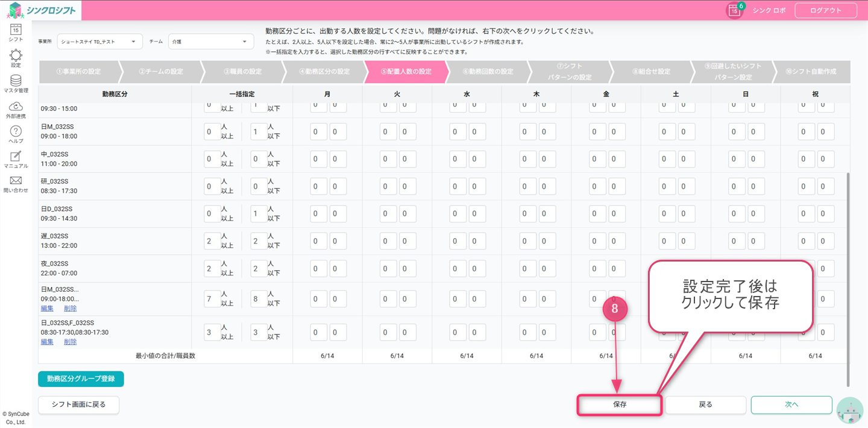868x428 pixels.
Task: Open the マスタ管理 database icon
Action: coord(16,81)
